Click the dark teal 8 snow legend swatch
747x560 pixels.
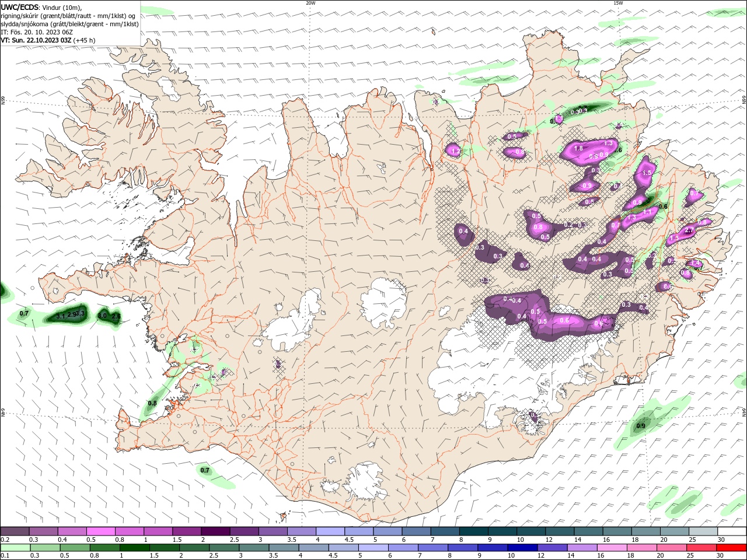coord(473,531)
